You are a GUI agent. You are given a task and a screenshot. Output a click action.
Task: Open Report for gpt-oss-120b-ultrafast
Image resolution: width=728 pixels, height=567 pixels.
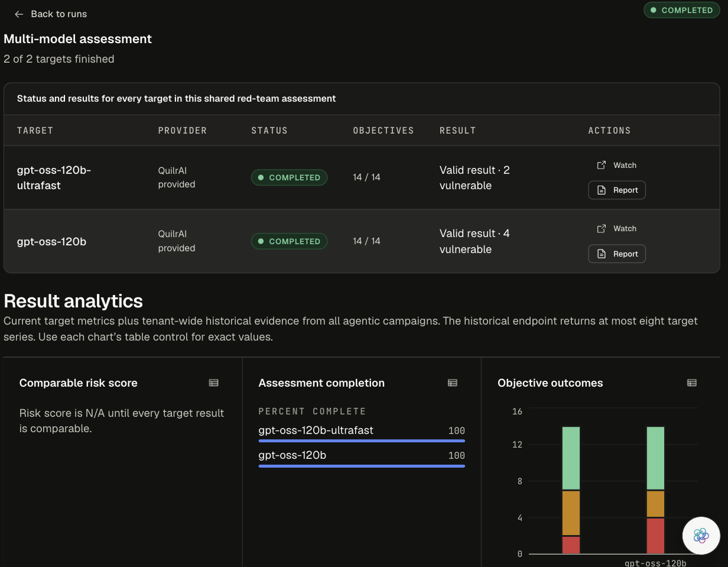click(x=617, y=190)
